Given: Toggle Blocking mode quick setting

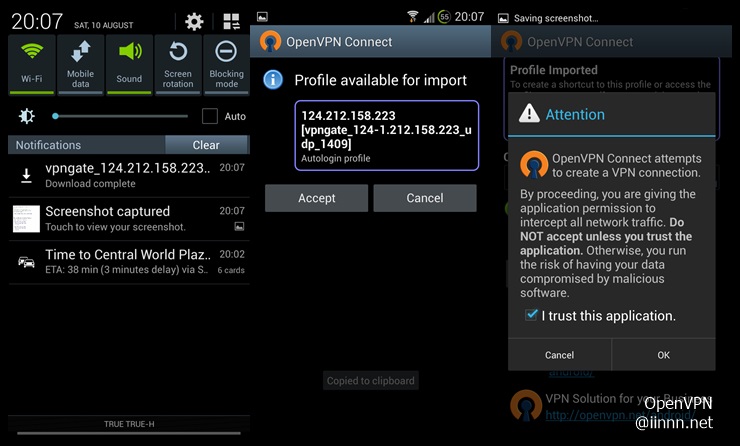Looking at the screenshot, I should coord(226,63).
